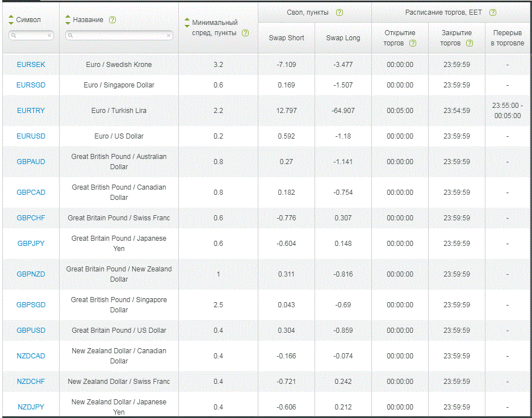This screenshot has width=532, height=418.
Task: Clear the Символ search field with X
Action: tap(49, 35)
